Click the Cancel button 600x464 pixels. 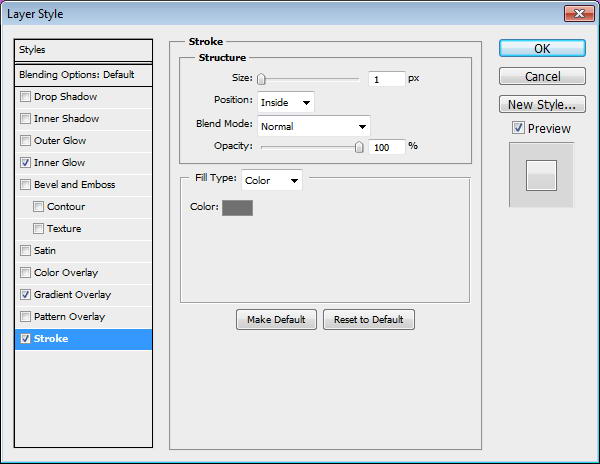542,76
